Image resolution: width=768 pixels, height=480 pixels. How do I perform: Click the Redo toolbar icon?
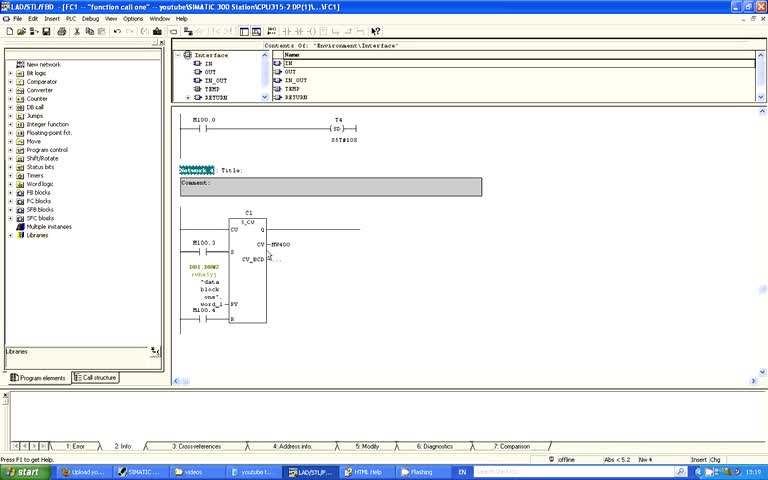click(x=130, y=31)
